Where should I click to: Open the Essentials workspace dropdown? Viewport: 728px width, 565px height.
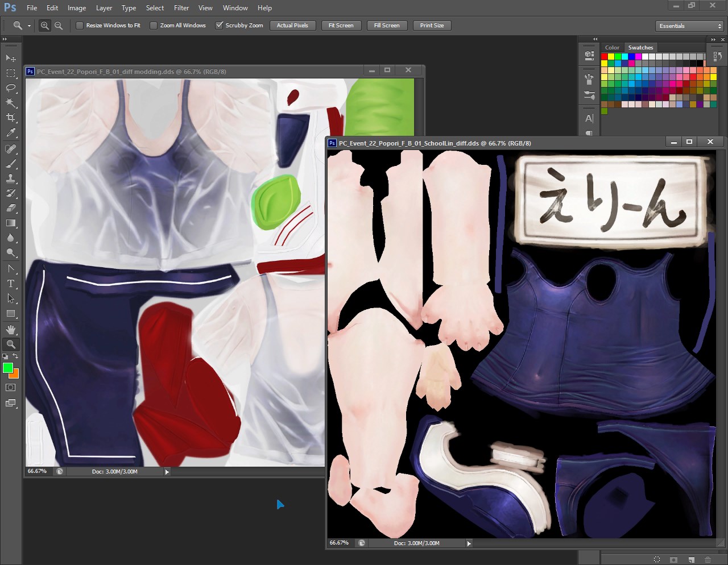pyautogui.click(x=689, y=26)
